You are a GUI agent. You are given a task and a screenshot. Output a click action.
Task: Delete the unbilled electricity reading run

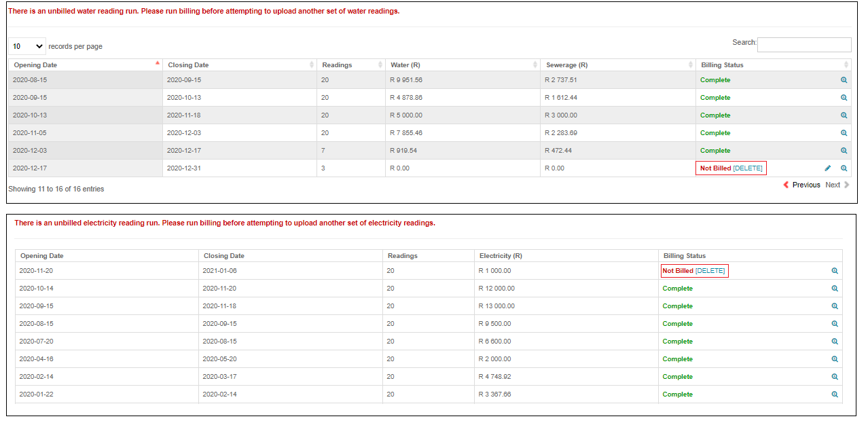click(x=710, y=271)
